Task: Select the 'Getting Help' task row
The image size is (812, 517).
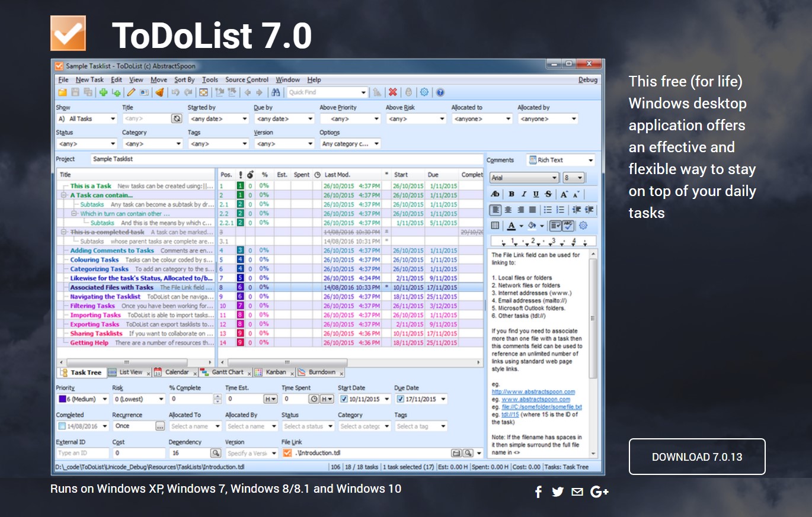Action: coord(270,343)
